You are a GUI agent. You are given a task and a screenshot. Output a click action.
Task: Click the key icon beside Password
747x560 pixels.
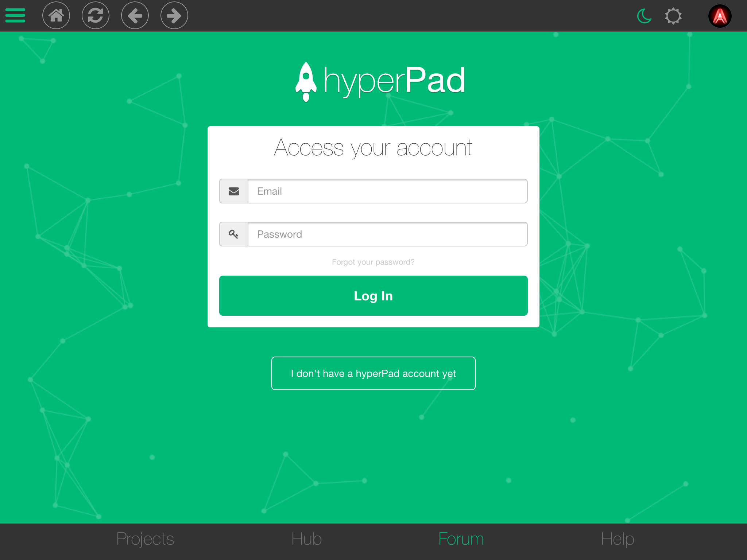point(234,234)
